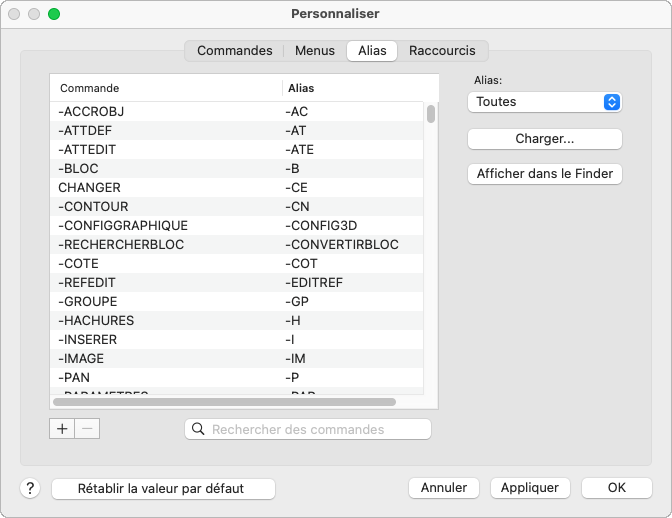Open the Alias filter dropdown showing Toutes

[544, 102]
